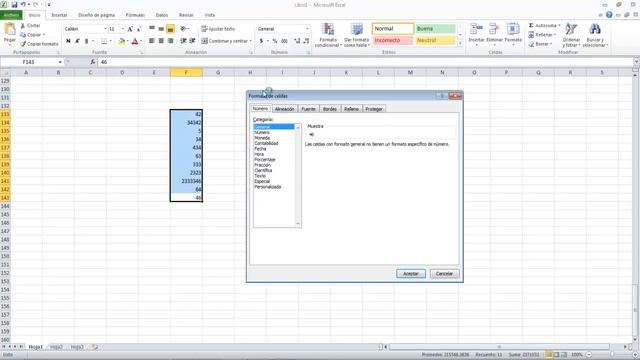Align text to top of cell
640x360 pixels.
(152, 29)
